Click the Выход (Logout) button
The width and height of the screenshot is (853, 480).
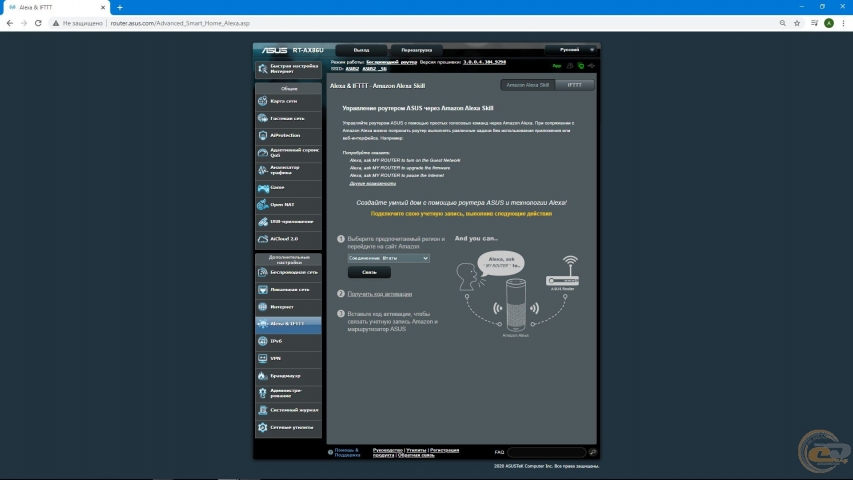(x=361, y=50)
